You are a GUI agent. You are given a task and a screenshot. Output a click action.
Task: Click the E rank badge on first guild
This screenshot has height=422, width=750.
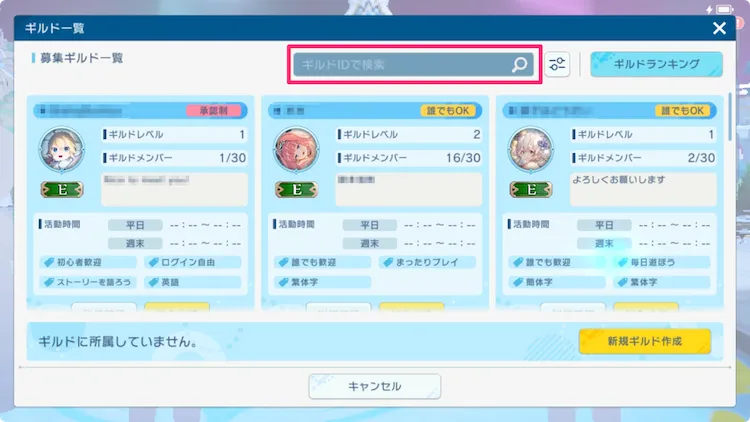click(62, 190)
